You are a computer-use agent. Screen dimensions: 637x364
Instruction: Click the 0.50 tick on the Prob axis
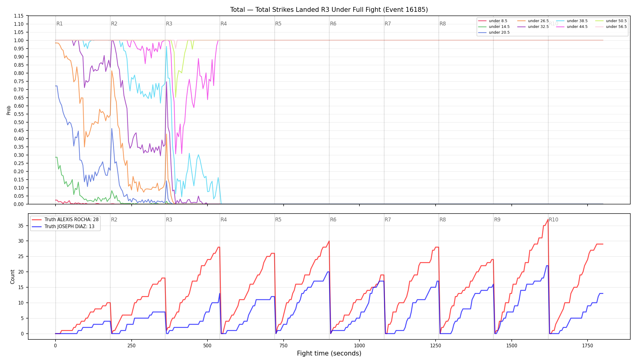point(19,122)
